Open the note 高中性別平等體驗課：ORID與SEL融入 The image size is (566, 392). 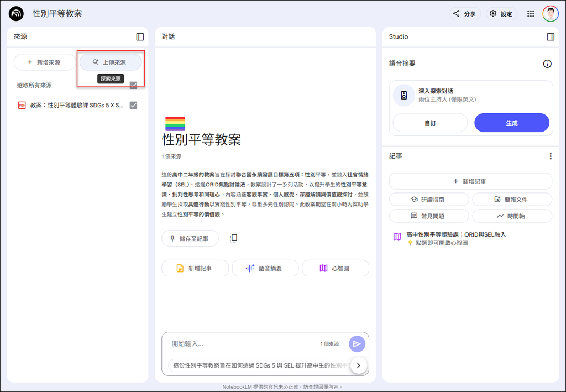456,234
